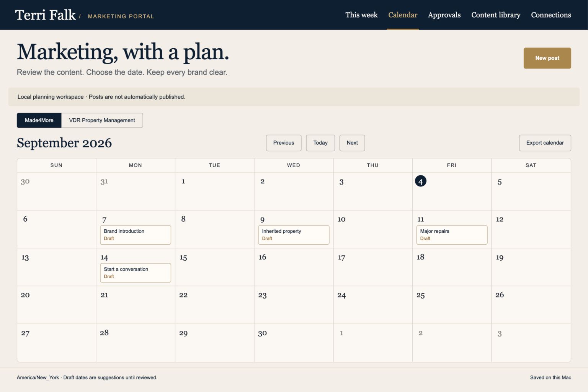
Task: Open the This week tab
Action: (x=361, y=15)
